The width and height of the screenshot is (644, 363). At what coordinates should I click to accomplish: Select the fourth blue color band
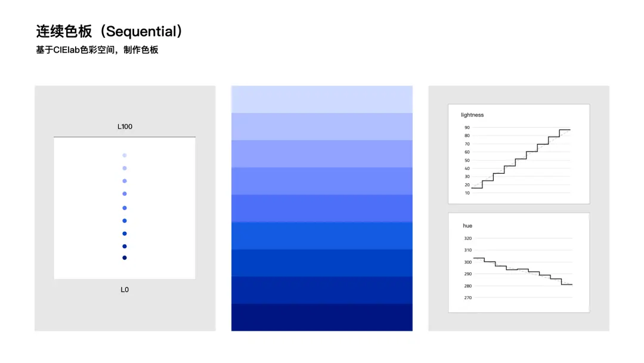pyautogui.click(x=321, y=181)
